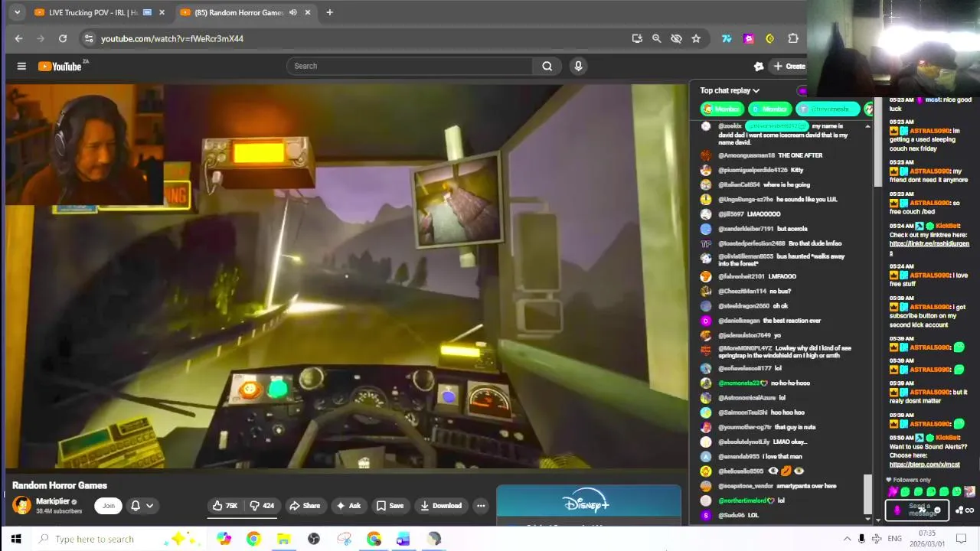
Task: Mute the Random Horror Games tab speaker icon
Action: click(x=292, y=12)
